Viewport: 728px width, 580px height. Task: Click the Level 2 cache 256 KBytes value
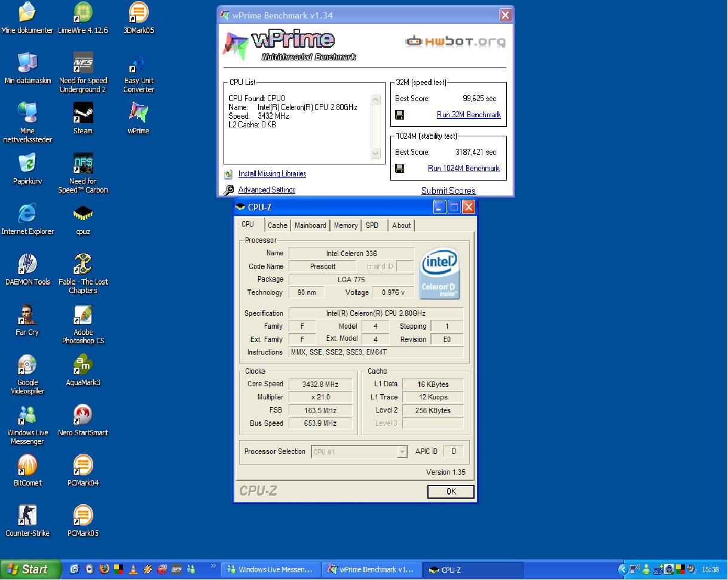coord(433,411)
